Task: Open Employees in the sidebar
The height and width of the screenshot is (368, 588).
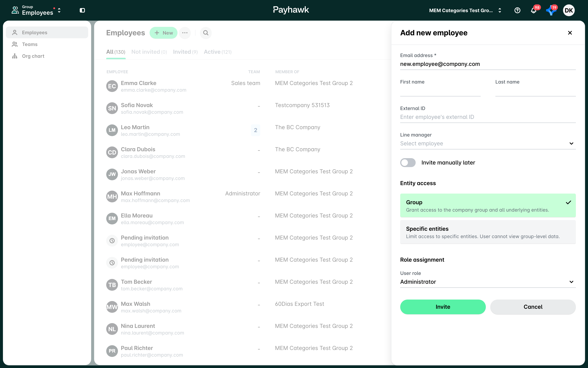Action: [x=47, y=32]
